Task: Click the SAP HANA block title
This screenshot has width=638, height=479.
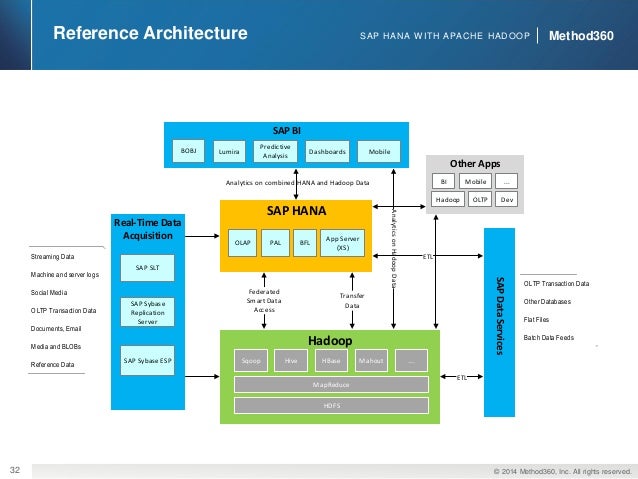Action: click(x=296, y=211)
